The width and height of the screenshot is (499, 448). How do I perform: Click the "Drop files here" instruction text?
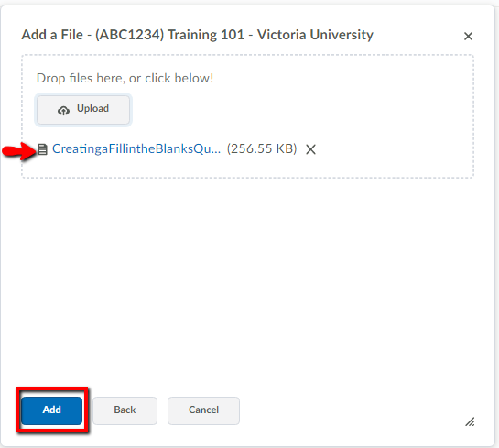point(125,78)
